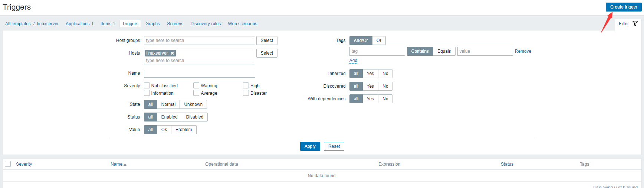Go to Discovery rules tab

click(206, 24)
